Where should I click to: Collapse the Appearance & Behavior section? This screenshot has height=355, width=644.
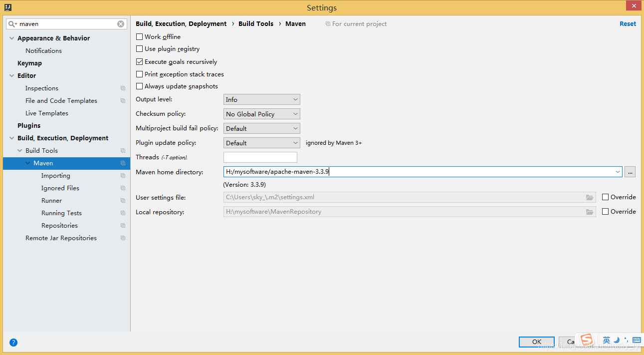[12, 38]
